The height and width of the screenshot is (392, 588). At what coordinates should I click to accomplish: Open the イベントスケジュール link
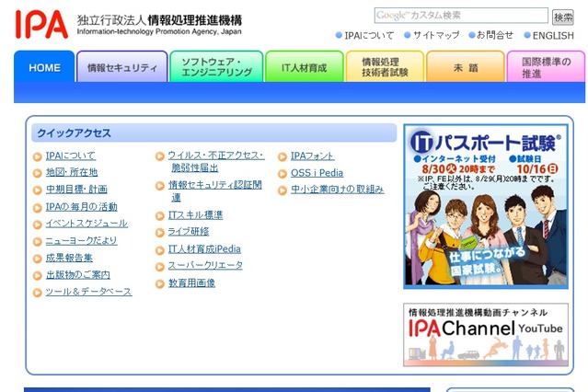pyautogui.click(x=86, y=224)
